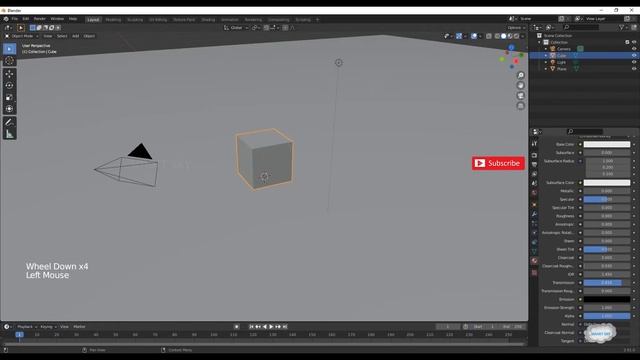This screenshot has height=360, width=640.
Task: Select the Select Box tool
Action: [9, 49]
